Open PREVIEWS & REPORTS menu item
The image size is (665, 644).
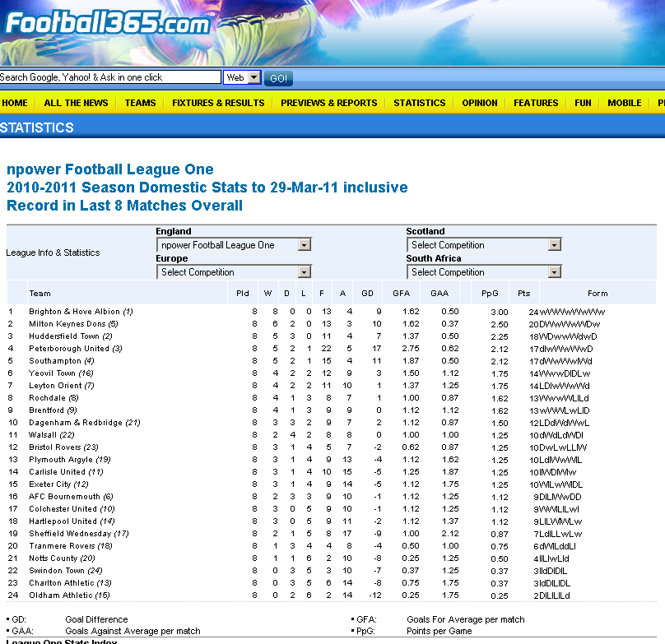[328, 103]
